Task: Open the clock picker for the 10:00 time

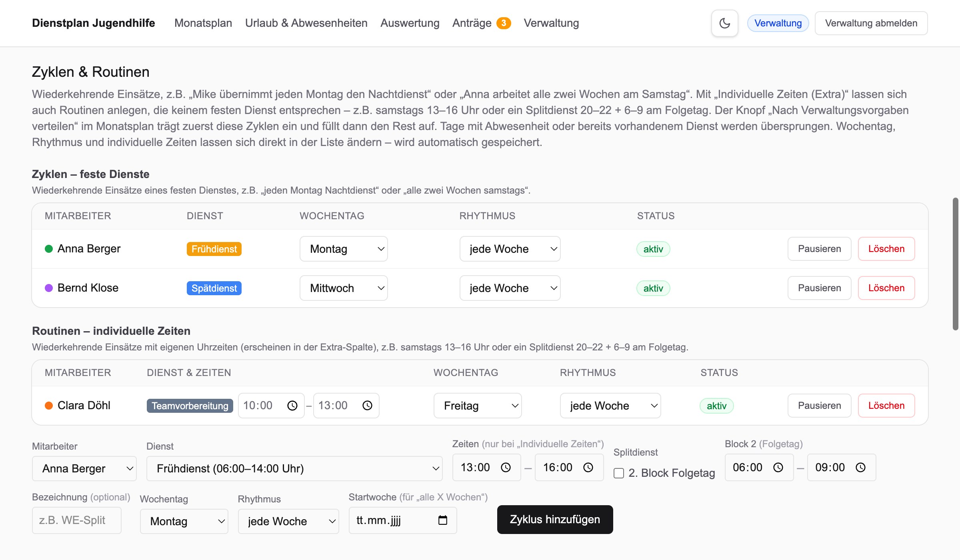Action: [x=292, y=406]
